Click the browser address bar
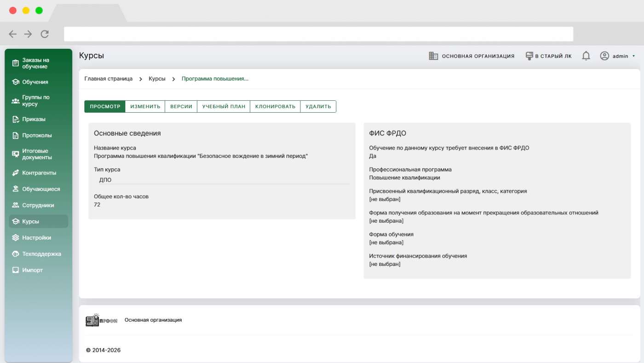Image resolution: width=644 pixels, height=363 pixels. click(318, 34)
